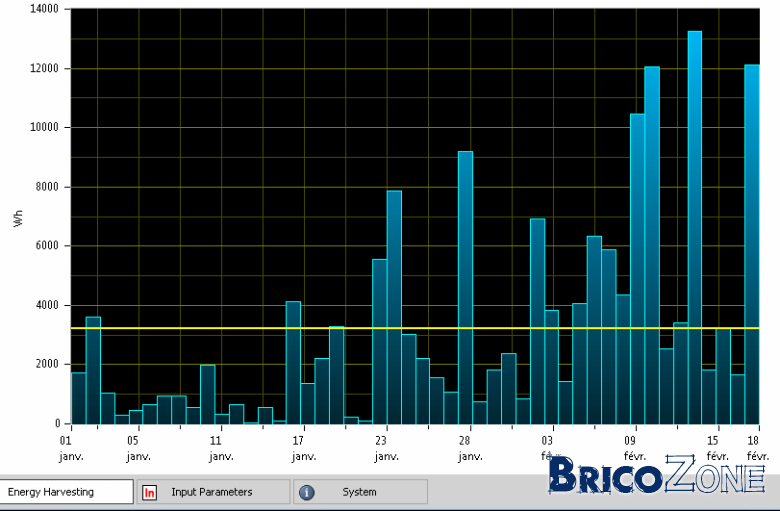
Task: Click the 4100 Wh bar before 17 janv.
Action: point(293,363)
